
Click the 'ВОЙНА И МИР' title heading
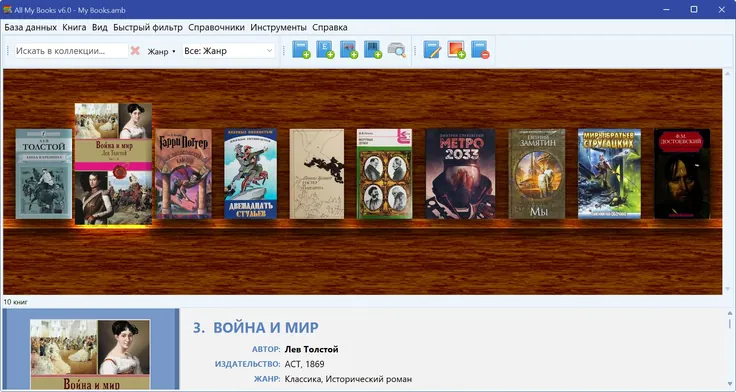point(266,328)
